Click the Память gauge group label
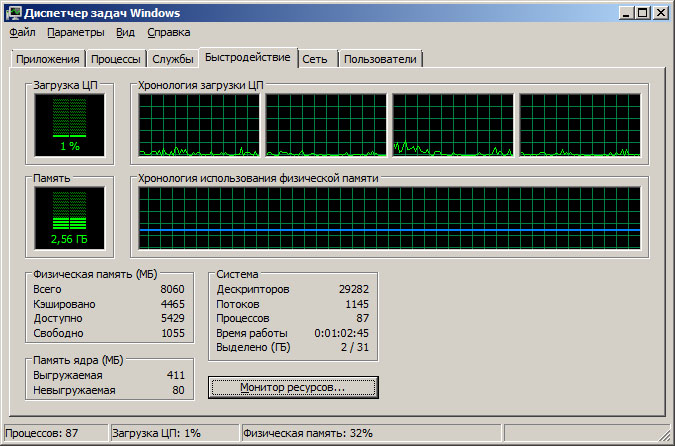Viewport: 675px width, 446px height. [52, 178]
